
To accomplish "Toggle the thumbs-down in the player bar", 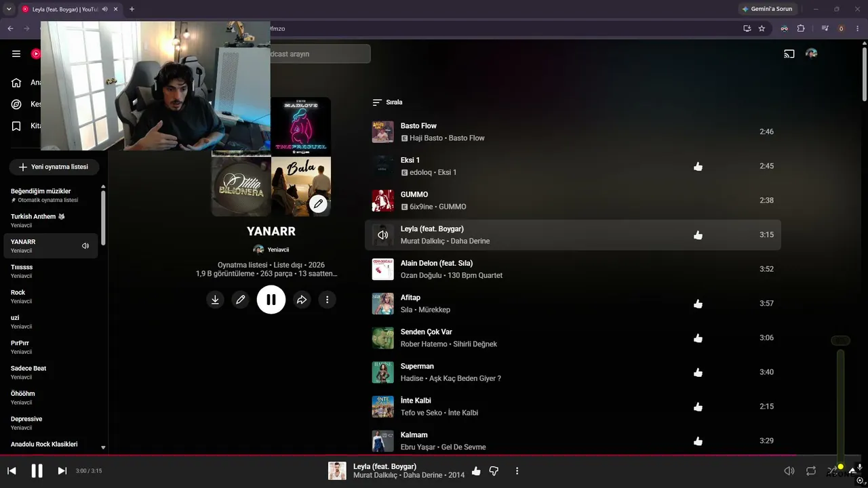I will click(494, 471).
